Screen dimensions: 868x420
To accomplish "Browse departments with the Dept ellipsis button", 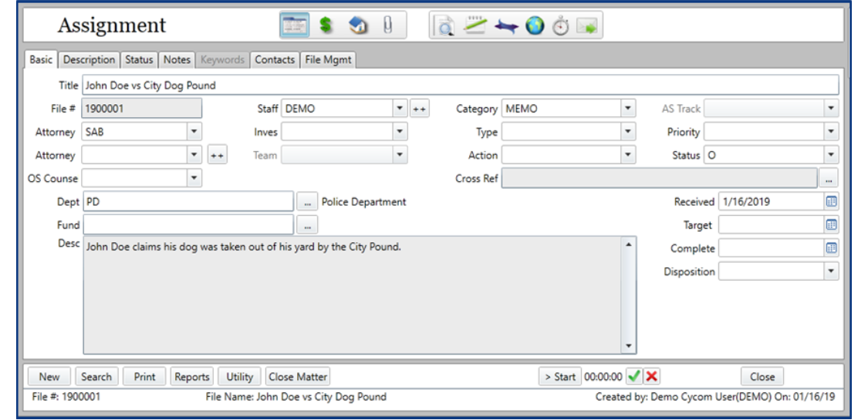I will [x=307, y=202].
